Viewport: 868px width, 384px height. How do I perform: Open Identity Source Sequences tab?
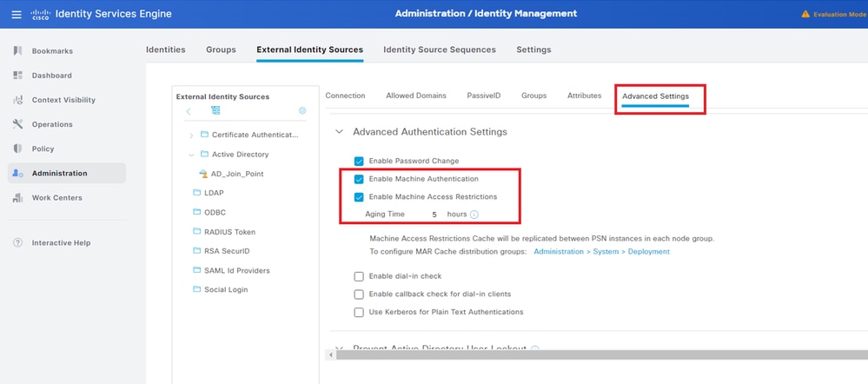pyautogui.click(x=440, y=50)
